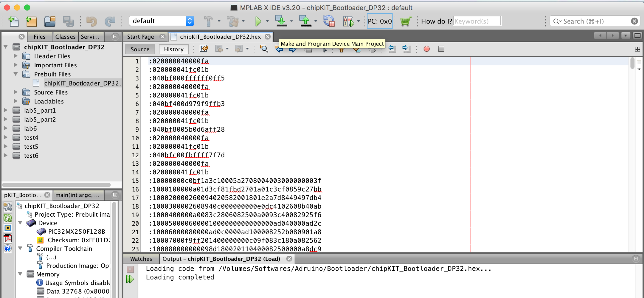Click the Undo toolbar icon
644x298 pixels.
(91, 21)
